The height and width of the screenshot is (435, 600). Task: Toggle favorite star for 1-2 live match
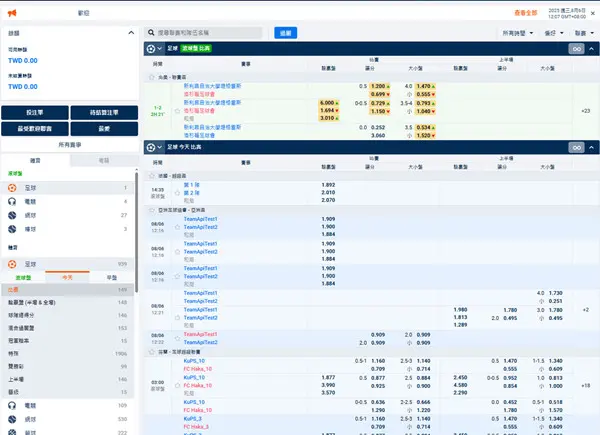[177, 109]
